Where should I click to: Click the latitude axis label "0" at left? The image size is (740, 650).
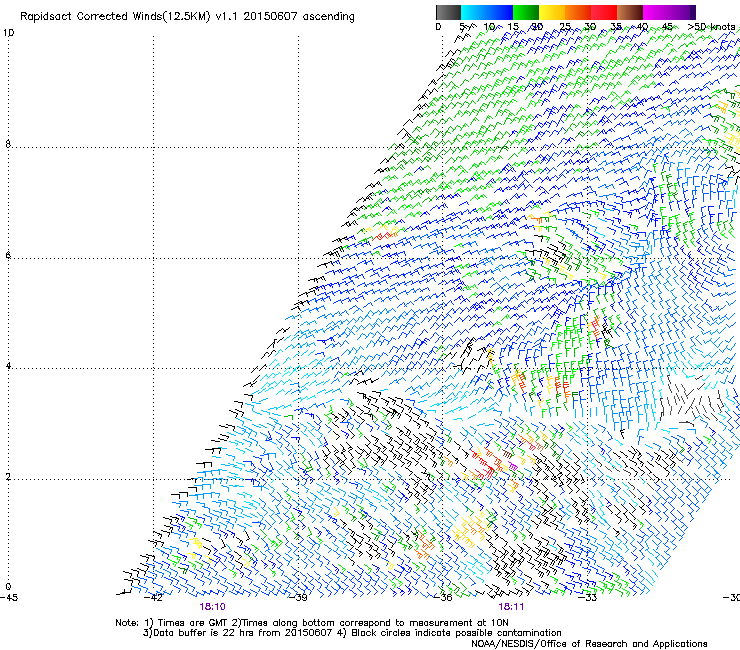(8, 587)
